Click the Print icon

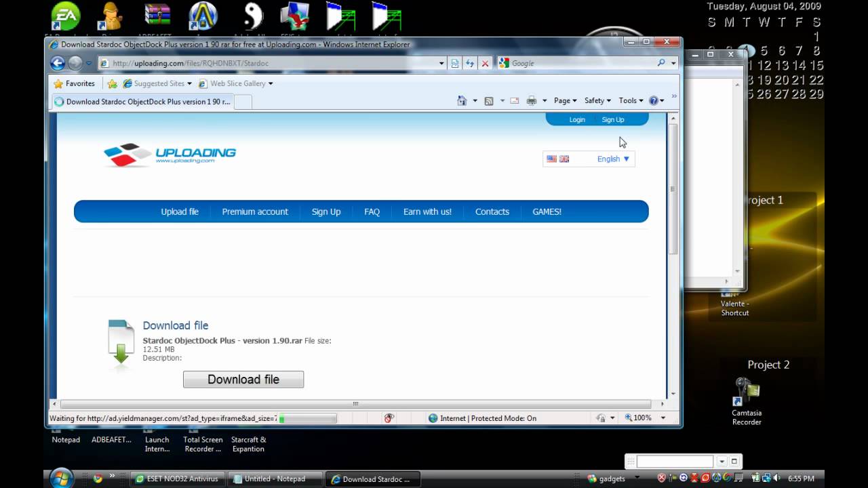[x=531, y=100]
